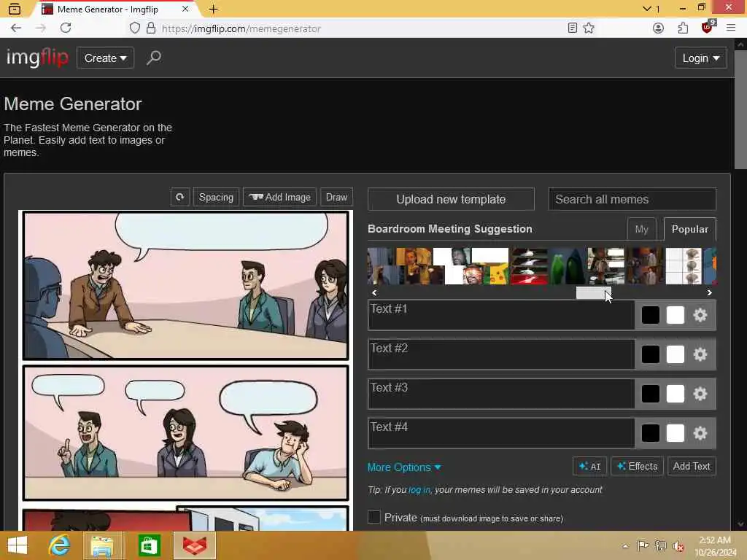
Task: Open settings gear for Text #4
Action: pyautogui.click(x=700, y=433)
